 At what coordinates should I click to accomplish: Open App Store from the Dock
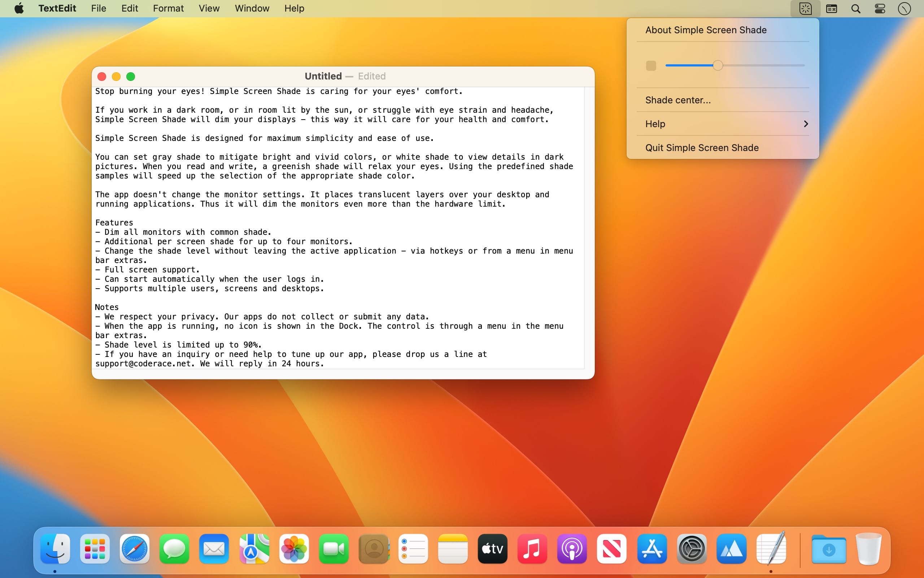tap(652, 549)
